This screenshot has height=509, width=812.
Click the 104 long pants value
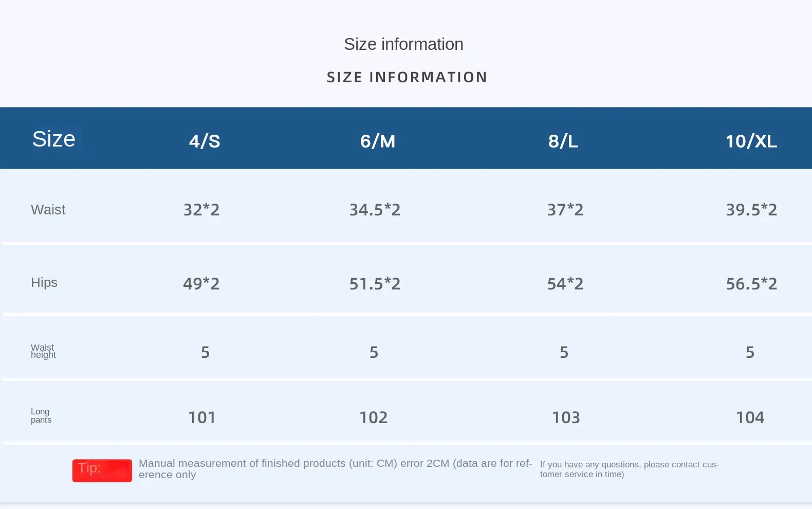[750, 417]
